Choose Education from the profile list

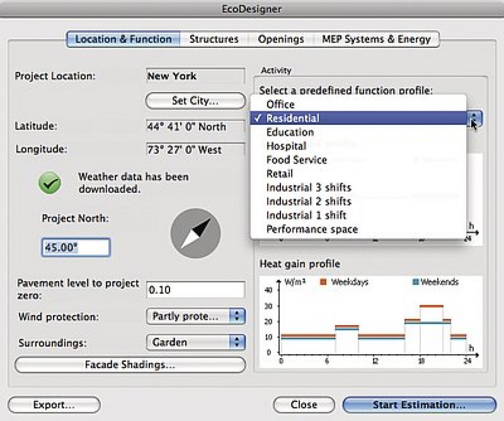point(358,132)
